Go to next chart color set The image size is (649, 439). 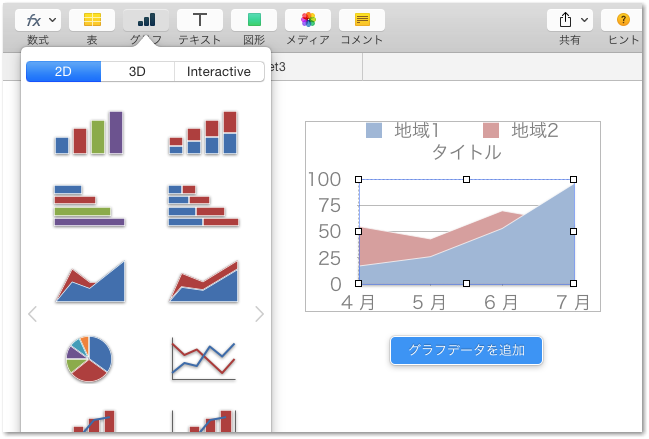coord(260,314)
